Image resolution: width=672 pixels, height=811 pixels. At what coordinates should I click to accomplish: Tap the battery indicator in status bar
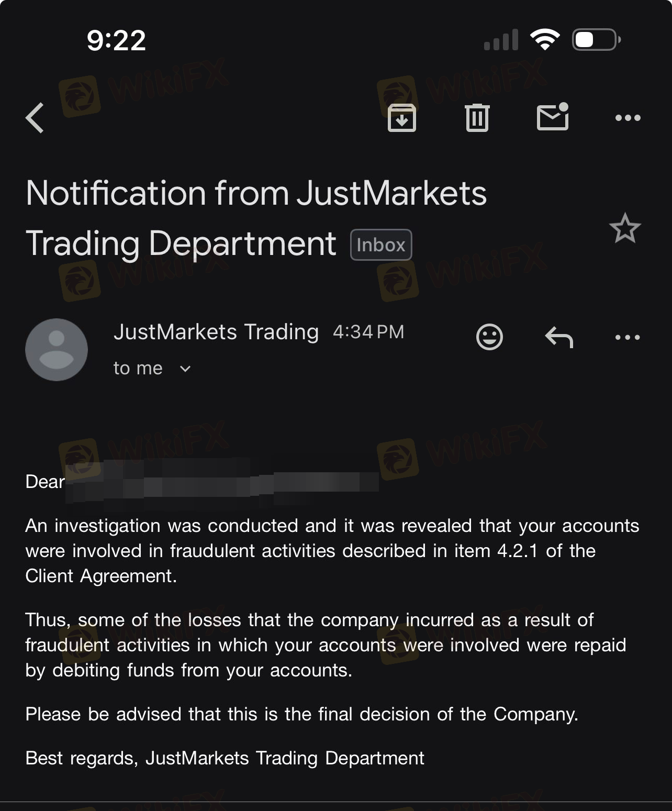[597, 40]
